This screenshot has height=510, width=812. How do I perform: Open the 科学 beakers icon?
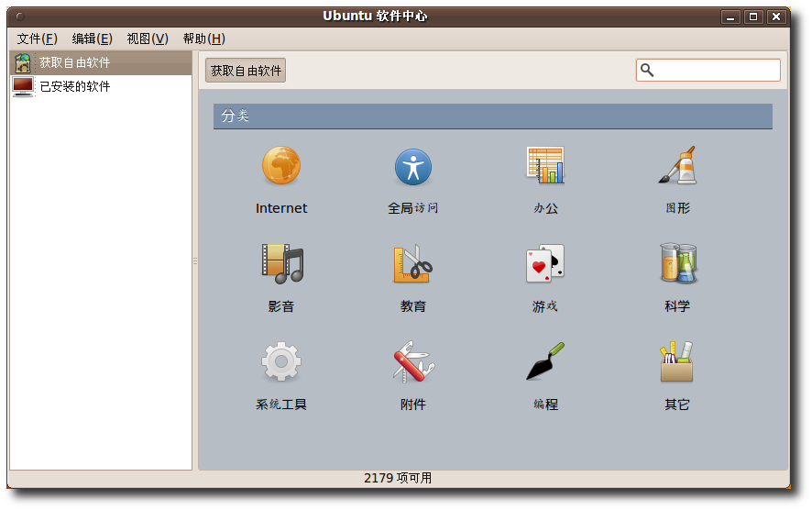[678, 262]
